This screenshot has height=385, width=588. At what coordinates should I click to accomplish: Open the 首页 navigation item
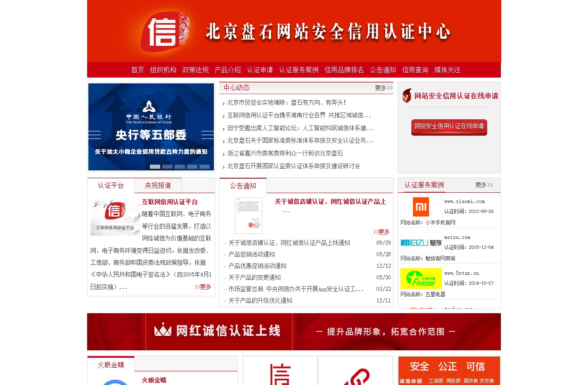click(138, 70)
